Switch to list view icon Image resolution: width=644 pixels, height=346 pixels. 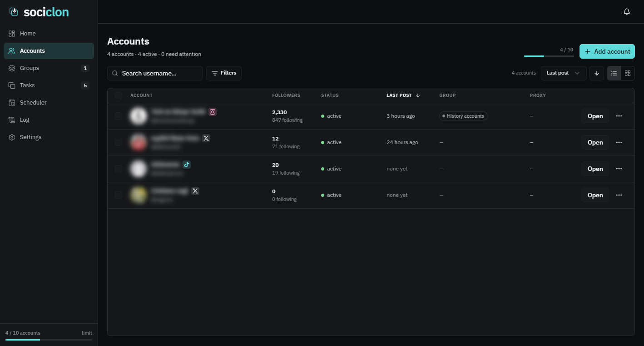coord(614,73)
